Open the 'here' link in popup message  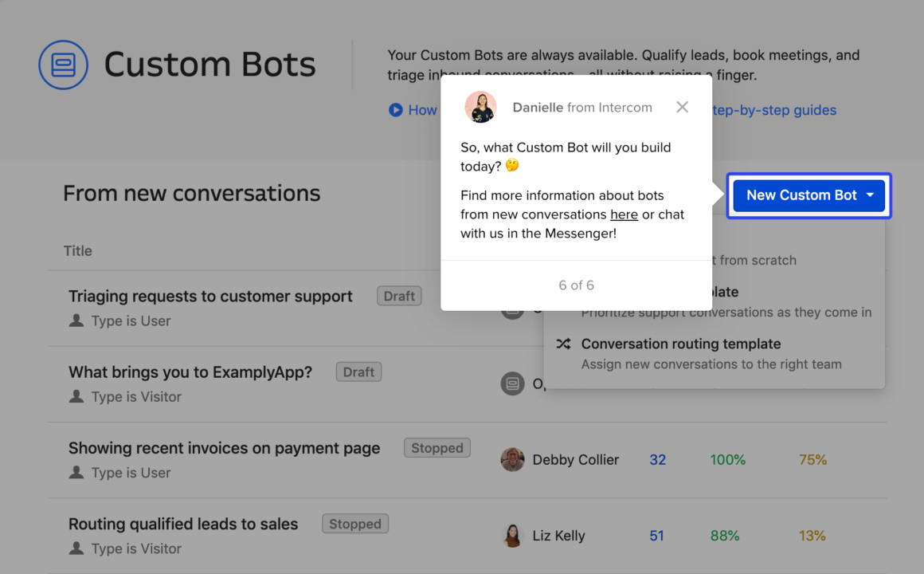(624, 214)
